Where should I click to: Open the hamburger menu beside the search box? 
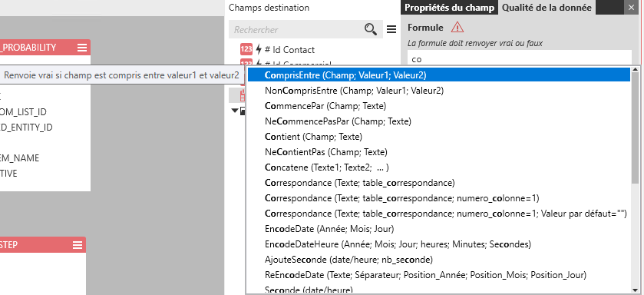point(391,29)
